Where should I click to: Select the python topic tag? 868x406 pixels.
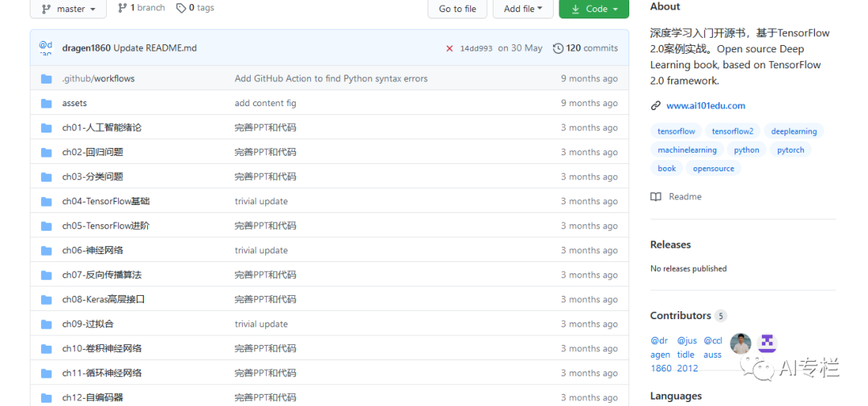point(747,150)
